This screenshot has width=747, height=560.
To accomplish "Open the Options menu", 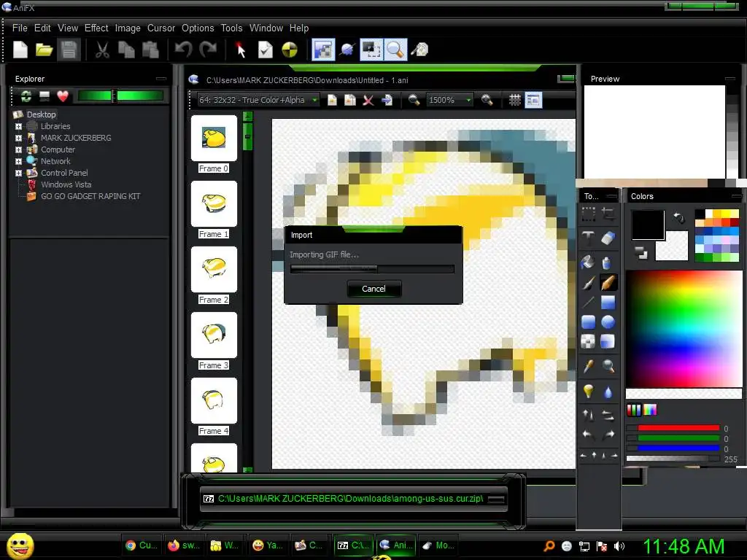I will 198,28.
